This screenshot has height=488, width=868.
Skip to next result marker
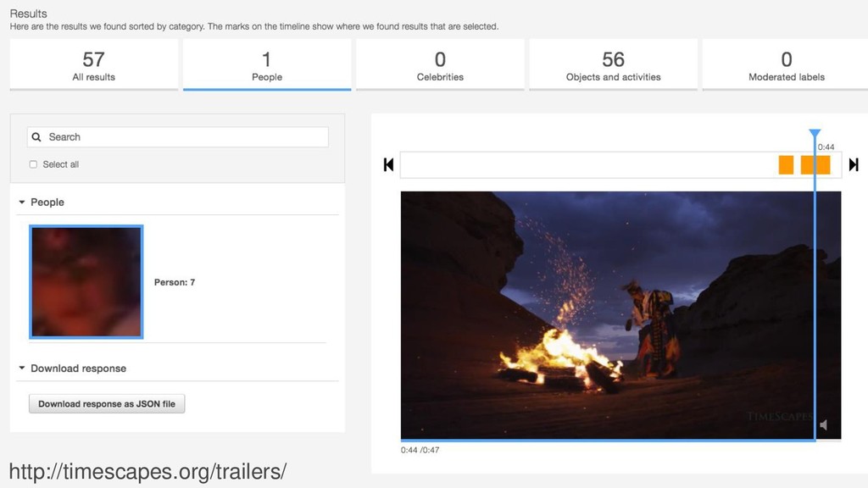coord(854,164)
